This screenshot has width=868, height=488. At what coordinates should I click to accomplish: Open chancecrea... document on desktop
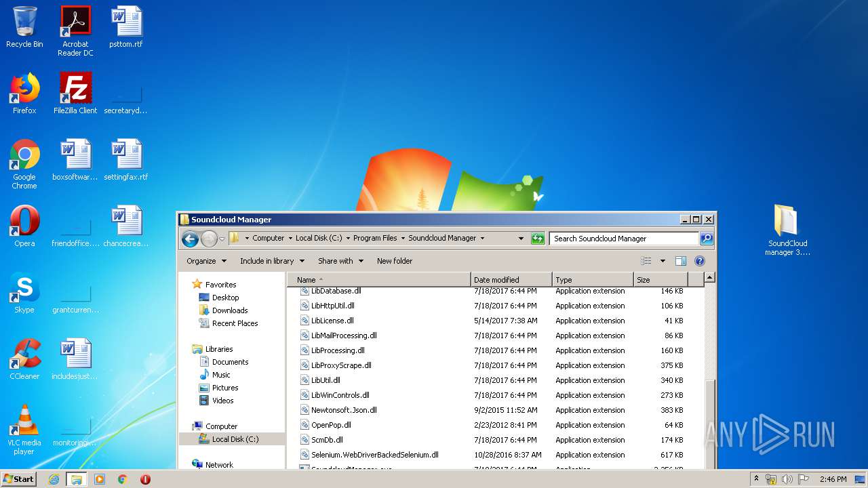[x=126, y=226]
